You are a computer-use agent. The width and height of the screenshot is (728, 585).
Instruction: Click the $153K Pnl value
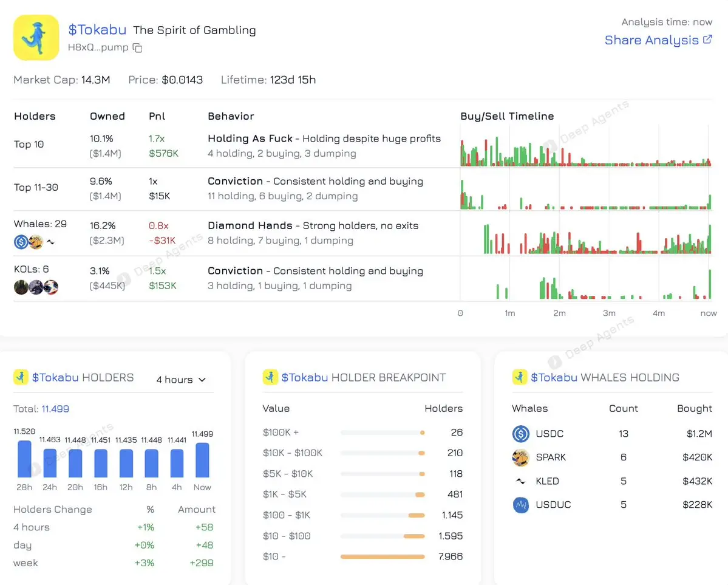[x=163, y=286]
